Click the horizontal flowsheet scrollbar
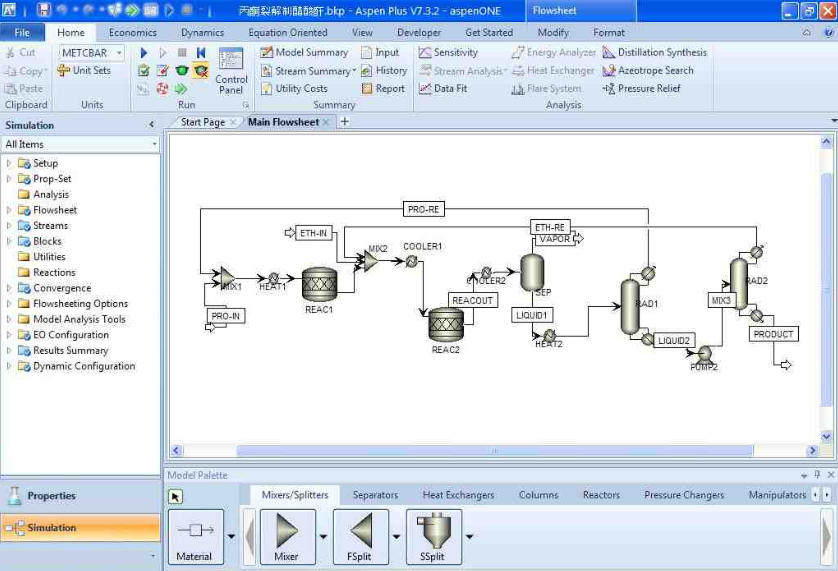 [494, 451]
